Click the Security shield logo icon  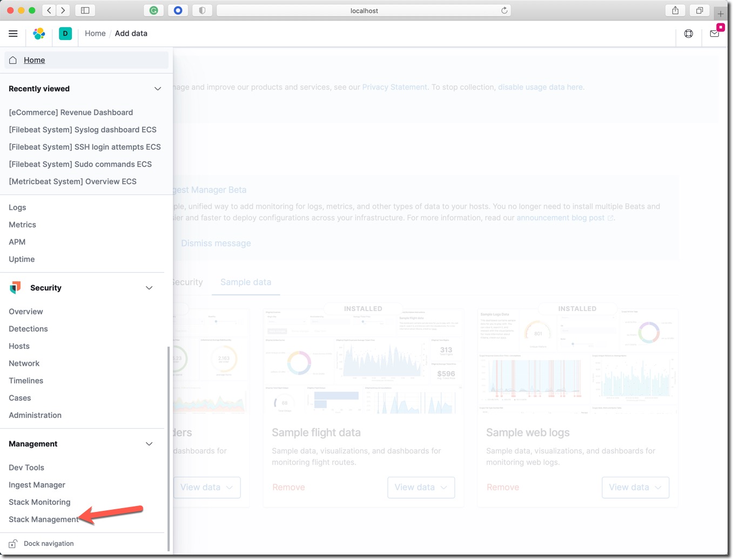(x=15, y=288)
